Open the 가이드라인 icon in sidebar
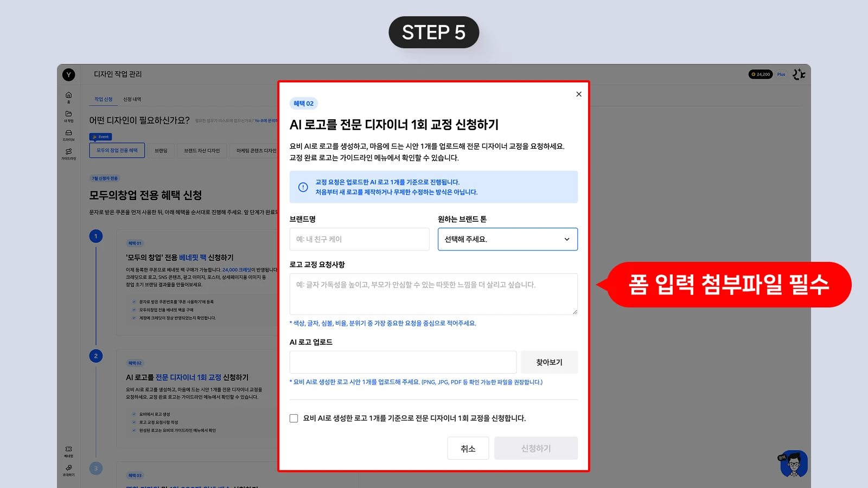This screenshot has width=868, height=488. 68,154
